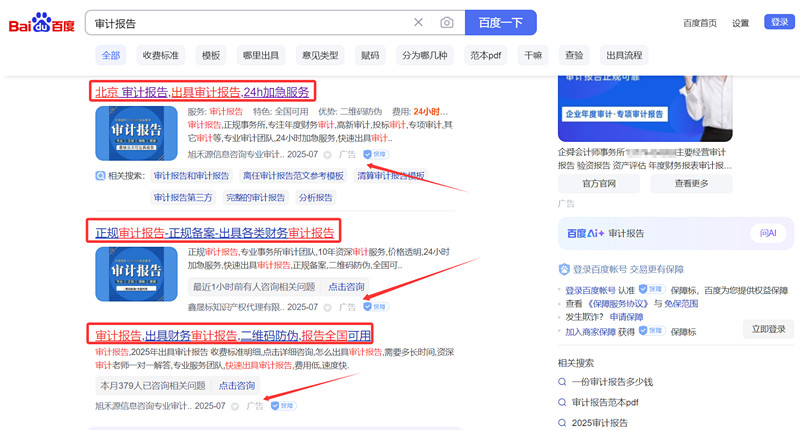Viewport: 800px width, 430px height.
Task: Click the shield icon beside 登录百度帐号 交易更有保障
Action: (564, 269)
